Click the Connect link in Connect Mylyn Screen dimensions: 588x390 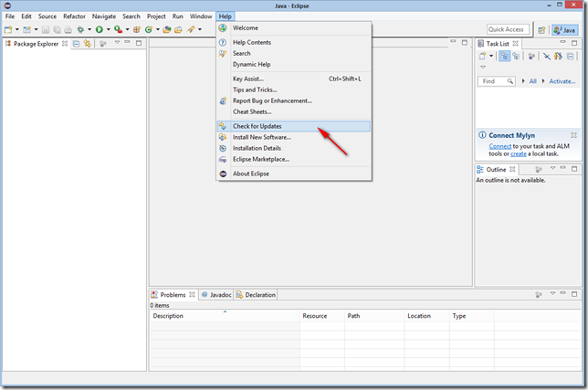tap(499, 146)
